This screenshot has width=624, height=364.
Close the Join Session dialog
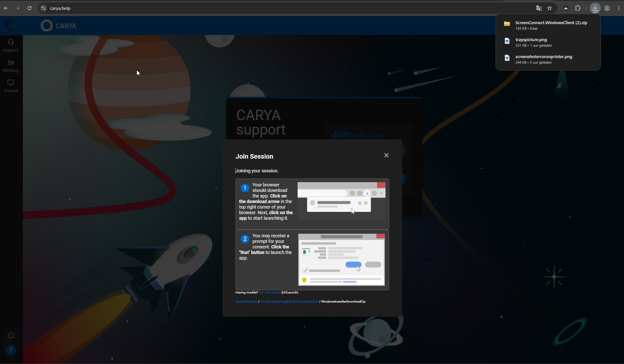pos(386,155)
